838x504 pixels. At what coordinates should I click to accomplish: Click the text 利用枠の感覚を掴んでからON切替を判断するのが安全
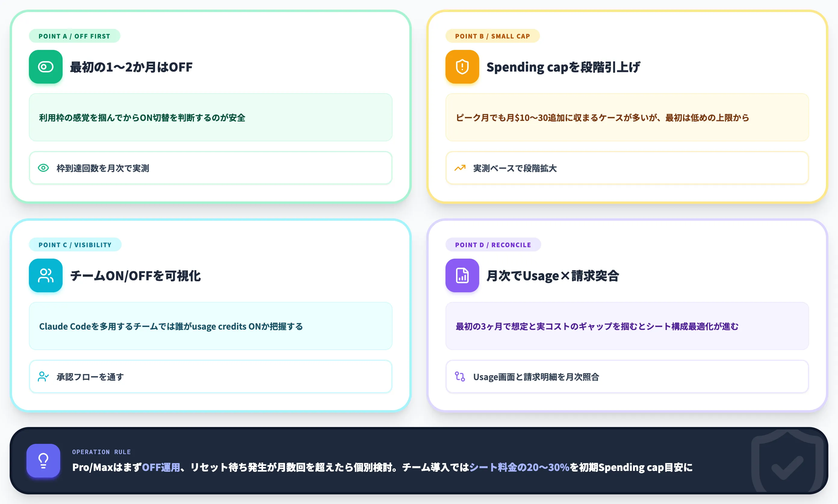[x=142, y=118]
